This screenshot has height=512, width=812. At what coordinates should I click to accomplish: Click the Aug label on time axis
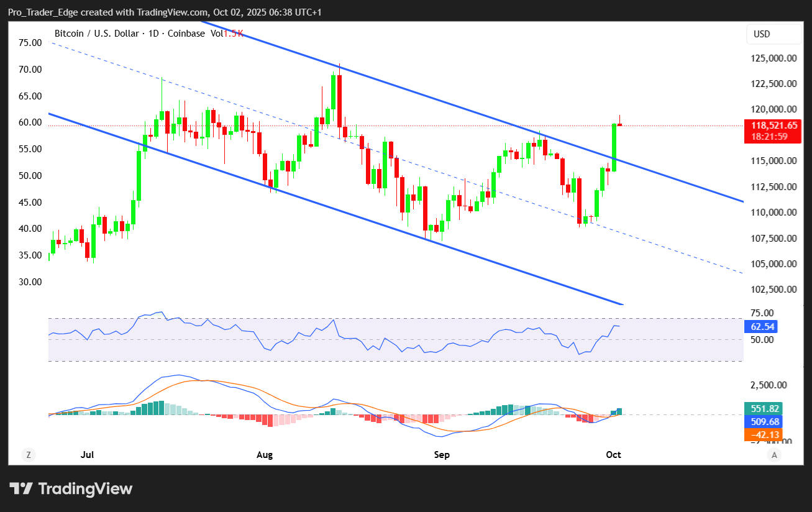coord(265,455)
